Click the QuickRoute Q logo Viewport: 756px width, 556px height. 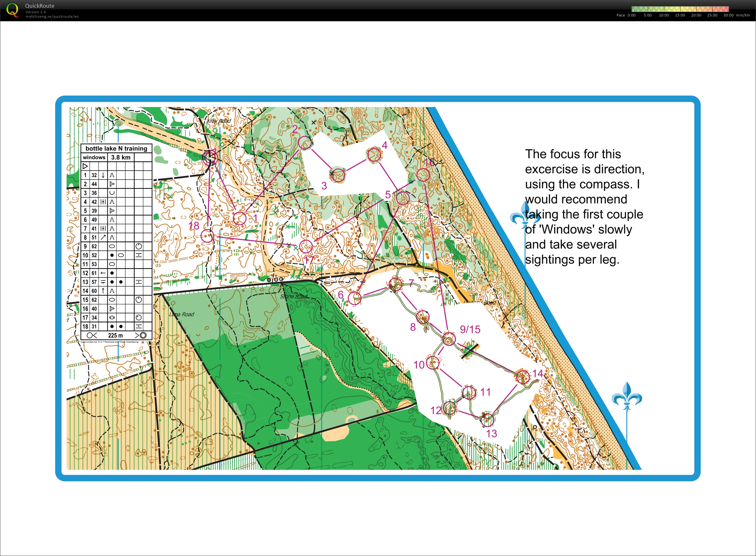pyautogui.click(x=13, y=10)
